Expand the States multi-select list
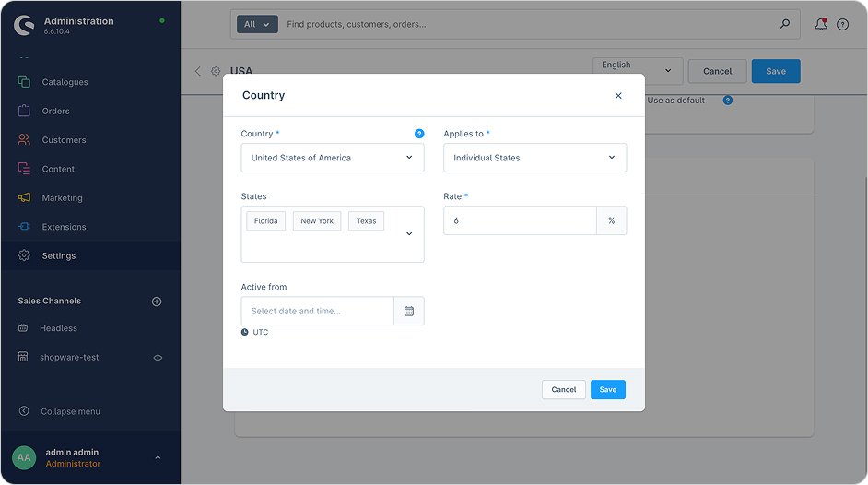The image size is (868, 485). click(409, 234)
